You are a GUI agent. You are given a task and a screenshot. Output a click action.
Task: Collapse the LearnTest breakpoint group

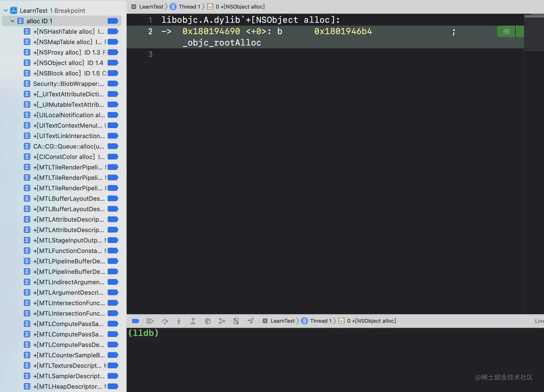click(x=5, y=10)
